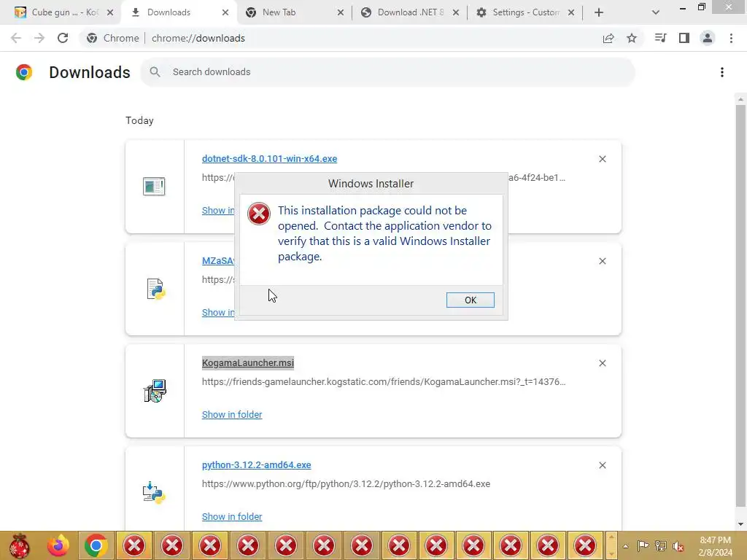Open Action Center flag icon

coord(643,546)
